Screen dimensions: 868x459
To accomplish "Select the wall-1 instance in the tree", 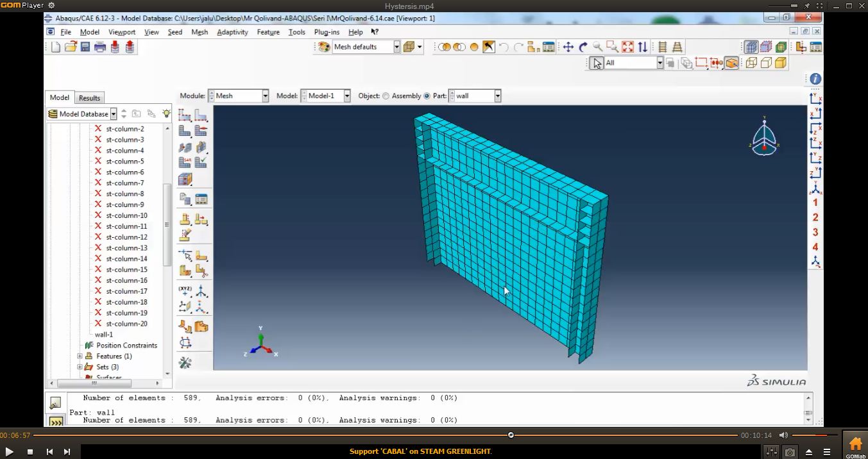I will coord(104,335).
